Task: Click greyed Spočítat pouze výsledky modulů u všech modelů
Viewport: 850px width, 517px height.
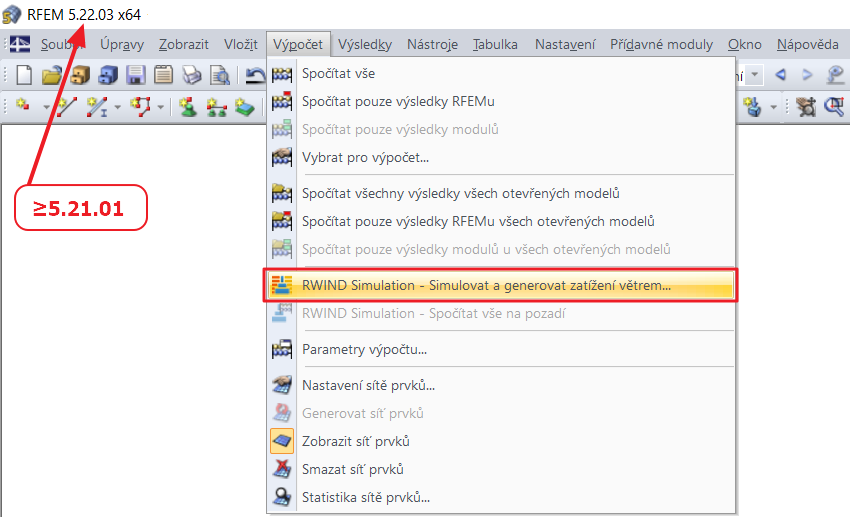Action: pos(503,249)
